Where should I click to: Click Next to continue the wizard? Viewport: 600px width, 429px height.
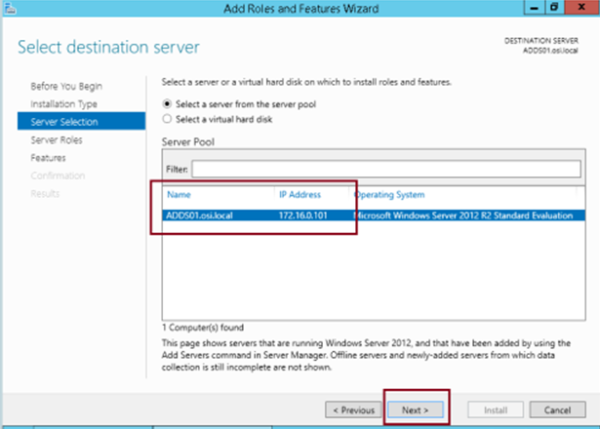pyautogui.click(x=414, y=409)
